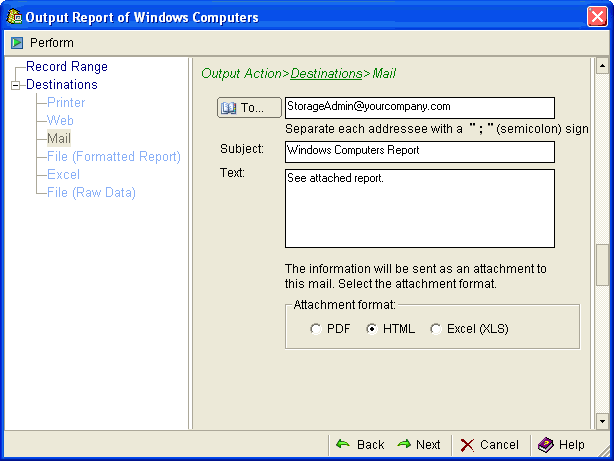614x461 pixels.
Task: Open Help for this dialog
Action: pyautogui.click(x=562, y=445)
